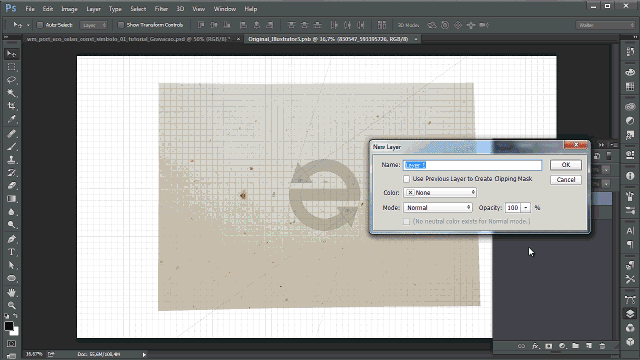The image size is (640, 360).
Task: Expand the tool preset picker arrow
Action: [x=28, y=25]
